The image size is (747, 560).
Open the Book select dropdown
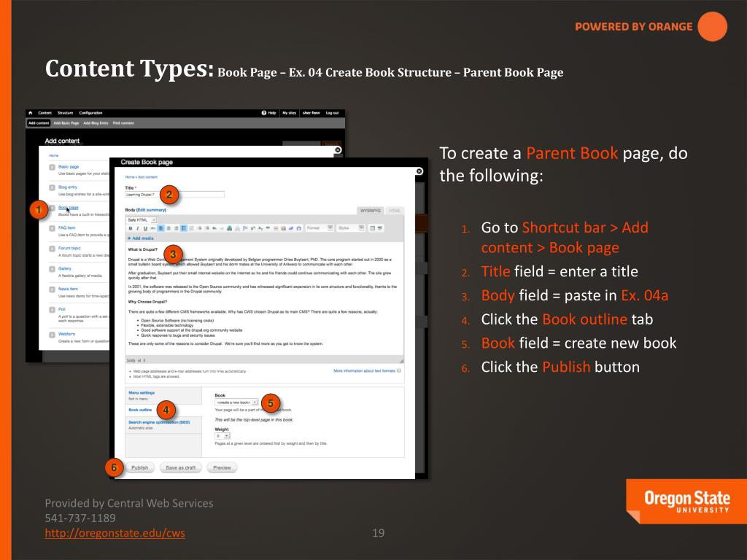click(x=237, y=402)
